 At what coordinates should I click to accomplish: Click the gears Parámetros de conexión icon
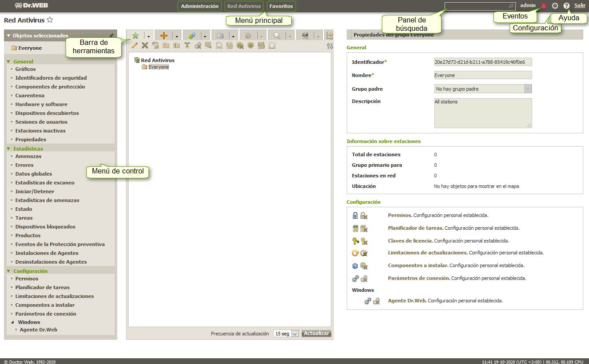click(356, 278)
